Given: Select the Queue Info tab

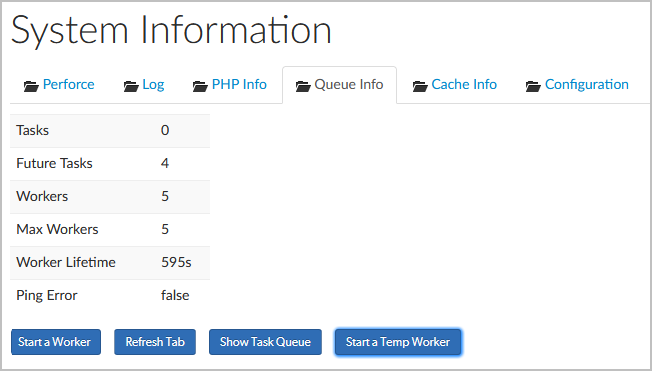Looking at the screenshot, I should [339, 85].
